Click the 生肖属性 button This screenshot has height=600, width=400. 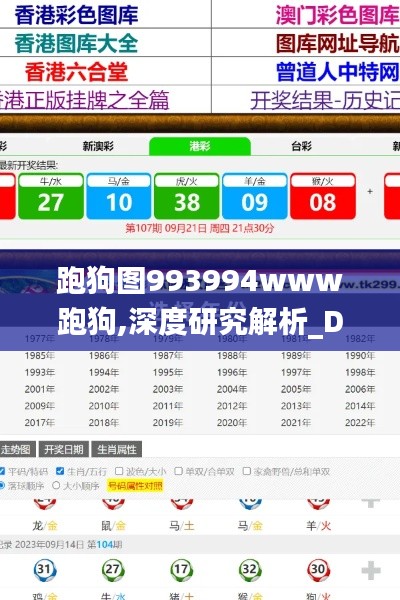[x=117, y=449]
